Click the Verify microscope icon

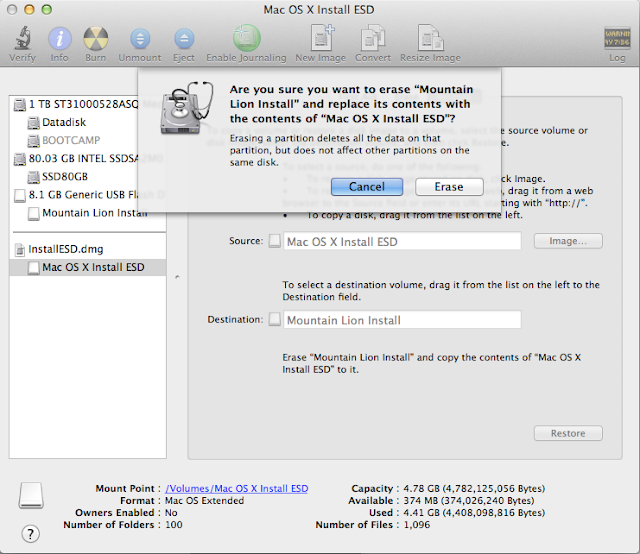coord(23,38)
